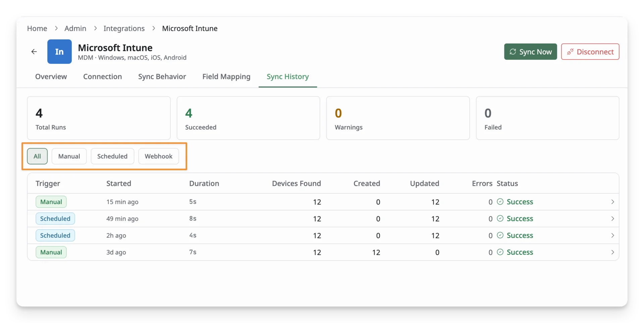644x323 pixels.
Task: Click the Succeeded summary card
Action: (x=249, y=118)
